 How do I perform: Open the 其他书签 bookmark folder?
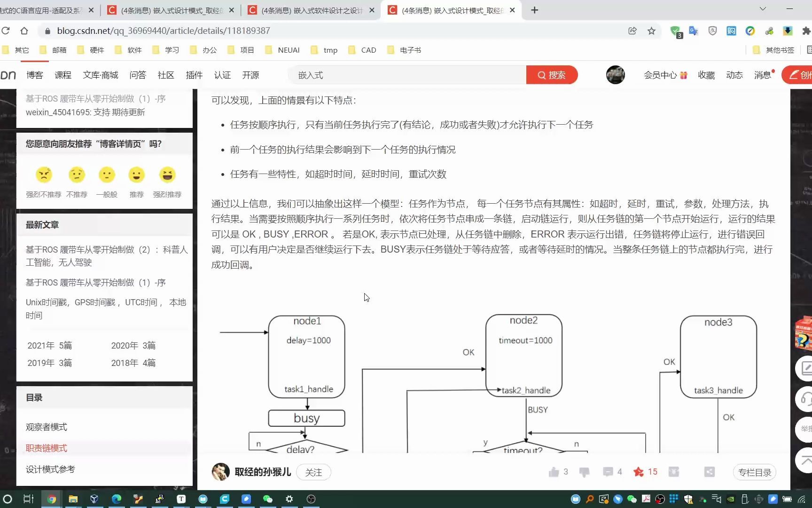pos(773,50)
